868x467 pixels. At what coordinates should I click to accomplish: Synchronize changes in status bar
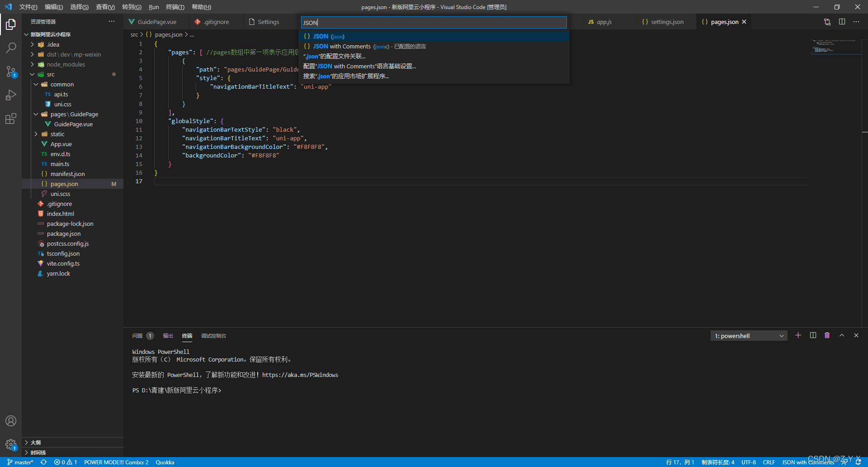pyautogui.click(x=43, y=462)
